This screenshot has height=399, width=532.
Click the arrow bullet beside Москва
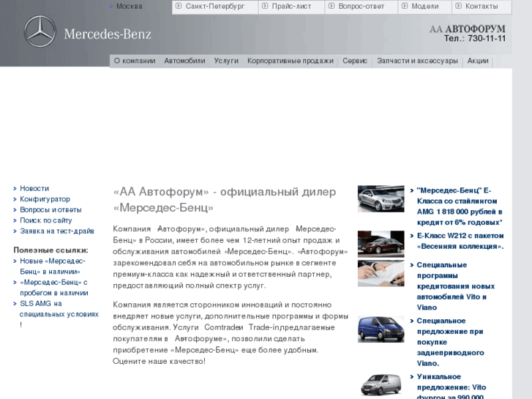click(112, 6)
